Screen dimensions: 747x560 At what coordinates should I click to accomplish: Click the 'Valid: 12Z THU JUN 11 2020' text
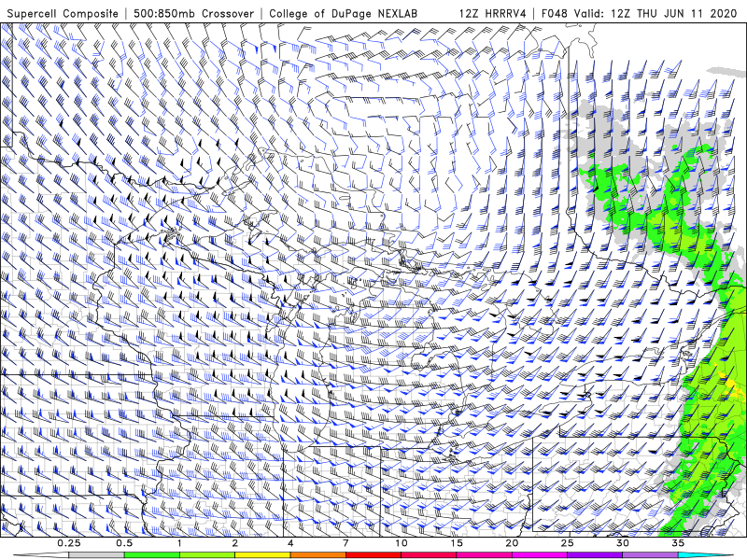(655, 14)
